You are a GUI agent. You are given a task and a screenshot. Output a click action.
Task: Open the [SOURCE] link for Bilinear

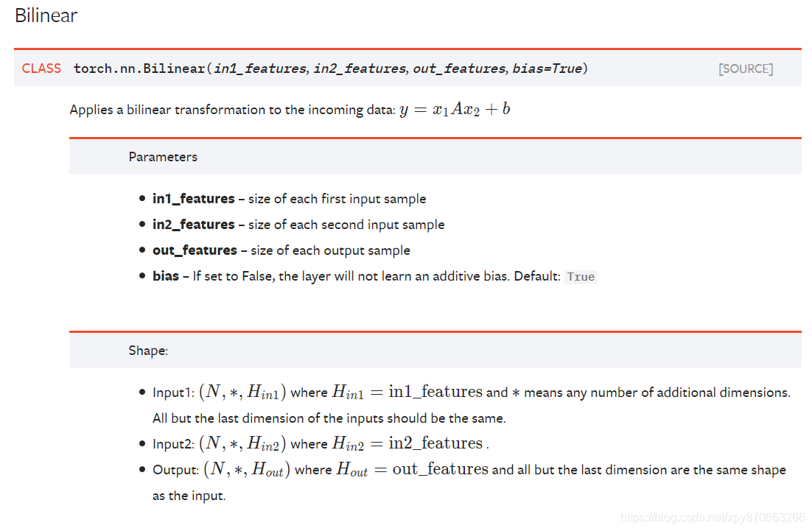click(x=746, y=68)
